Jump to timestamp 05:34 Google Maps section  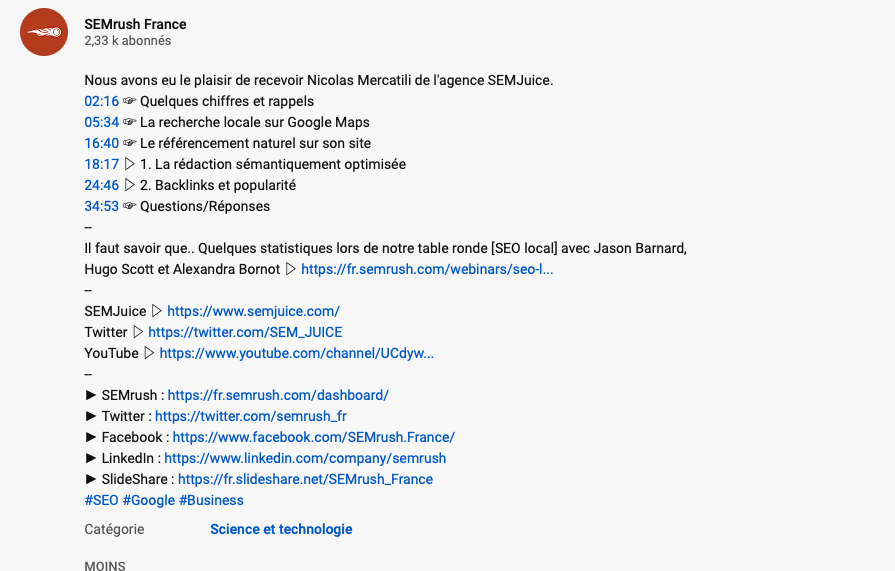coord(102,122)
